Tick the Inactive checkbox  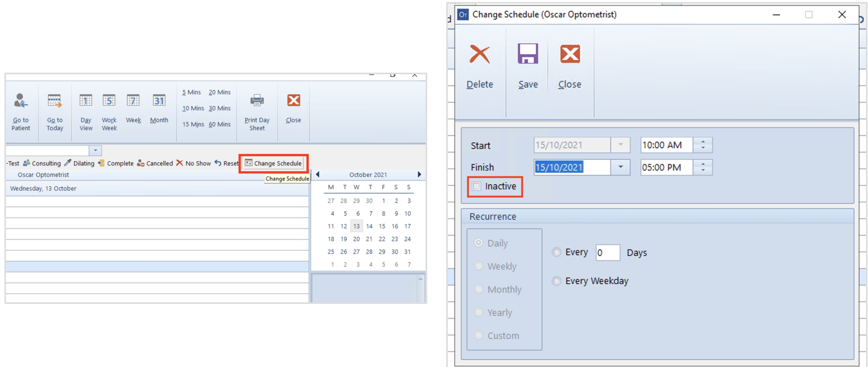477,186
